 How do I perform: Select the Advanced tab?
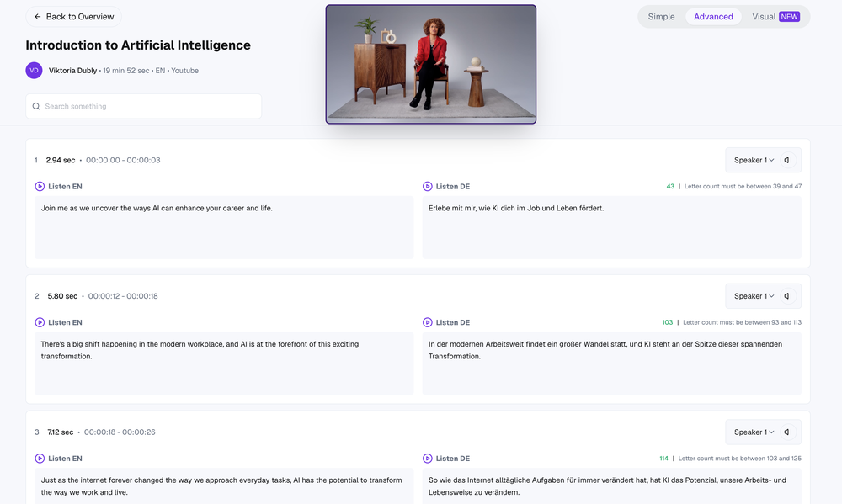pos(713,17)
